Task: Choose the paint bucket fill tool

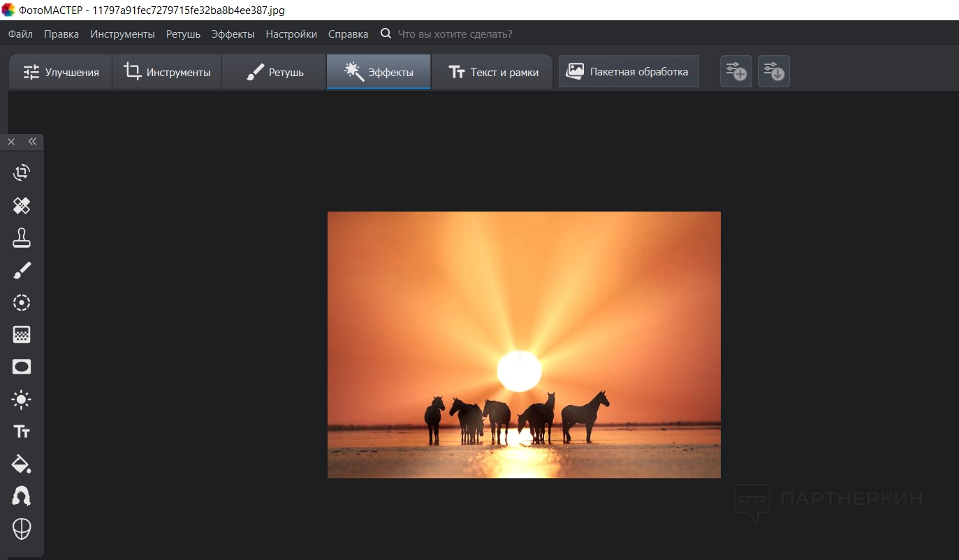Action: 22,464
